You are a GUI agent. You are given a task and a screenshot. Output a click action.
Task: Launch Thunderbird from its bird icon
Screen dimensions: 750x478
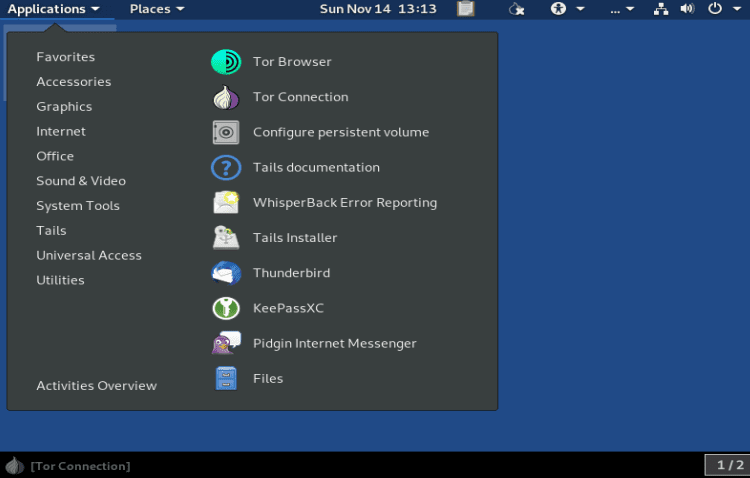pos(226,273)
